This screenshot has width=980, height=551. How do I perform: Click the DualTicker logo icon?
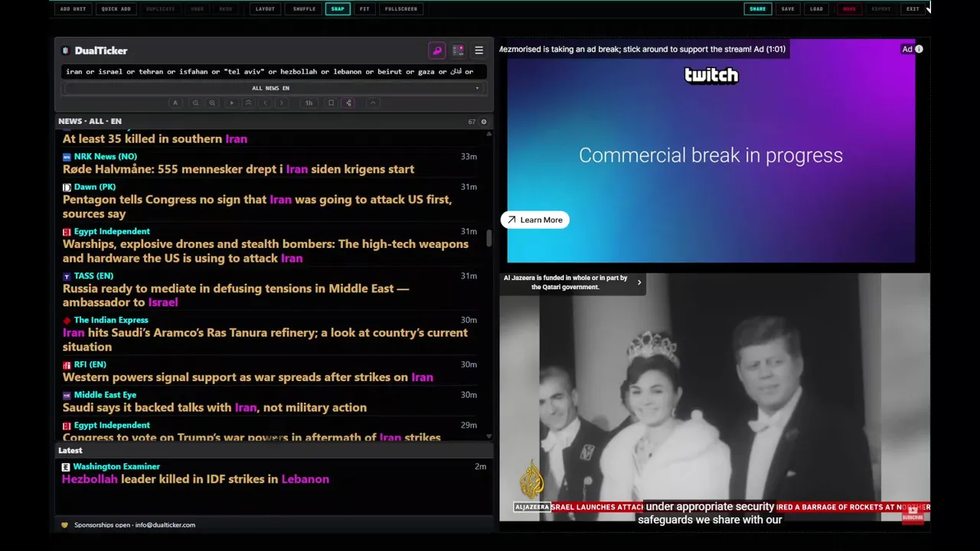click(x=66, y=51)
